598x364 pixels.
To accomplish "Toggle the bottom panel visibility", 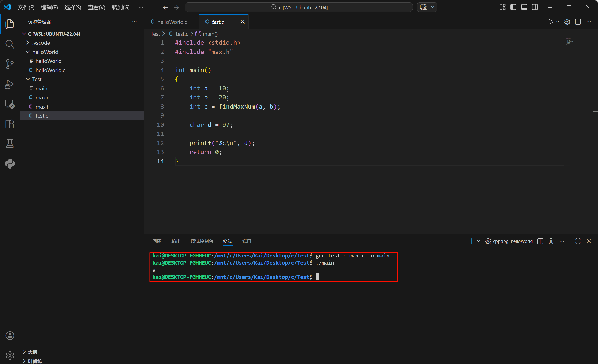I will (524, 7).
